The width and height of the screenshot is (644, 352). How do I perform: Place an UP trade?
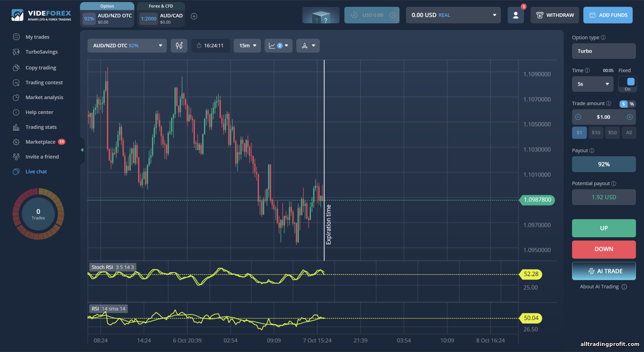tap(604, 228)
